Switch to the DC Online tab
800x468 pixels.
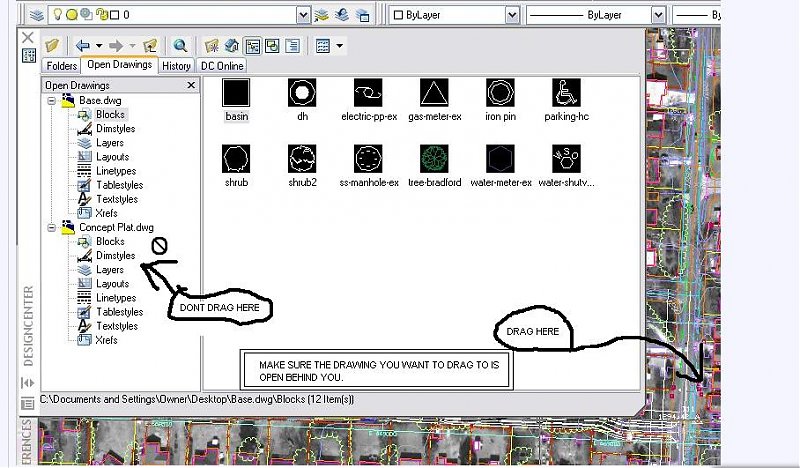(x=222, y=66)
